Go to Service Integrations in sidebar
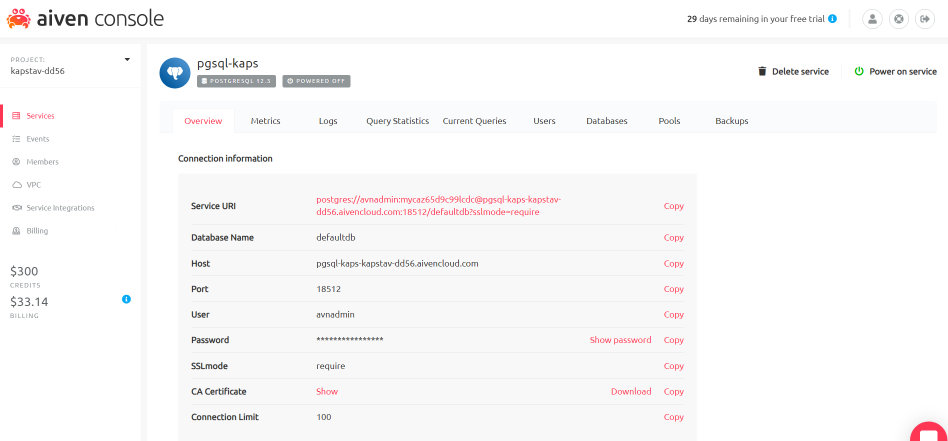948x441 pixels. (x=60, y=207)
